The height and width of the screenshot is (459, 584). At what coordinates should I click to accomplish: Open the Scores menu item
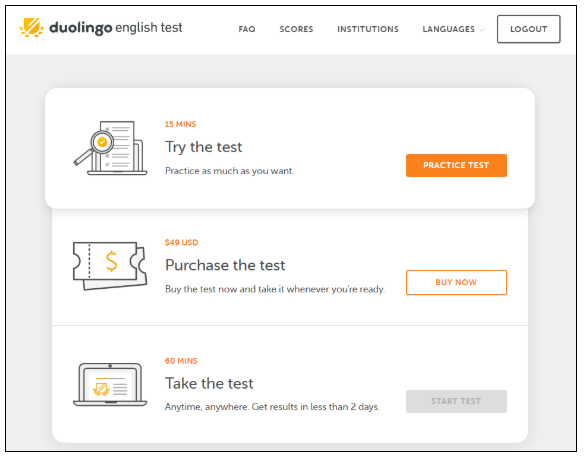pyautogui.click(x=296, y=29)
